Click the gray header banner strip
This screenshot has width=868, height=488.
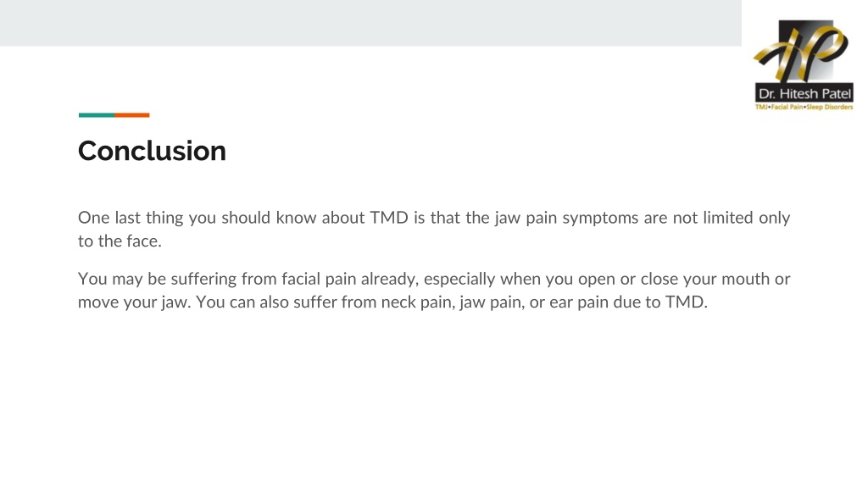coord(370,23)
